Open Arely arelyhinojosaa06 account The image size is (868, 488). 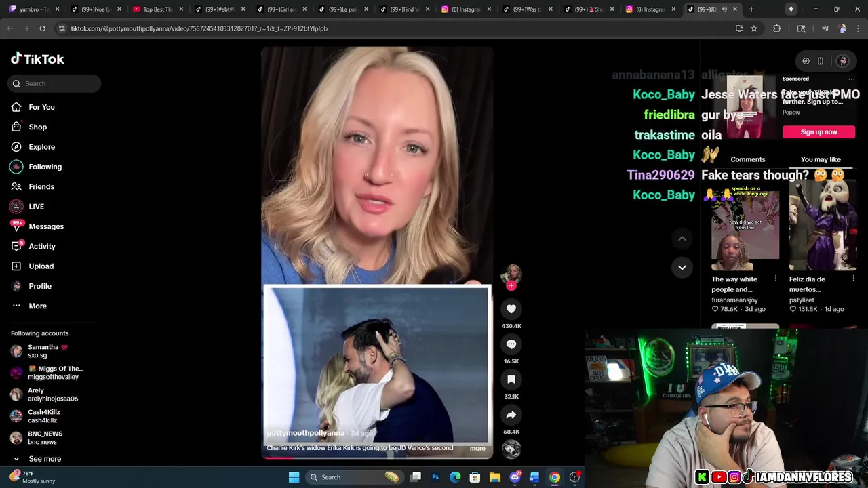(45, 394)
